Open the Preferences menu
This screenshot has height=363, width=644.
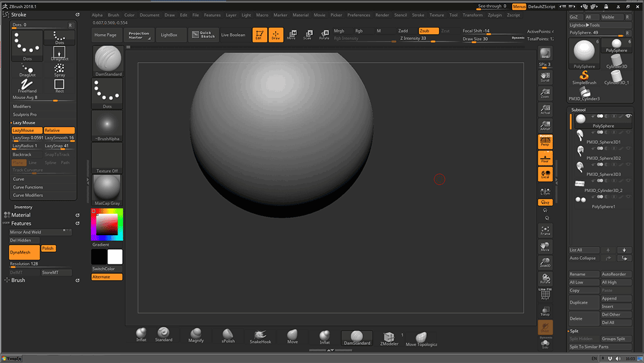coord(358,15)
